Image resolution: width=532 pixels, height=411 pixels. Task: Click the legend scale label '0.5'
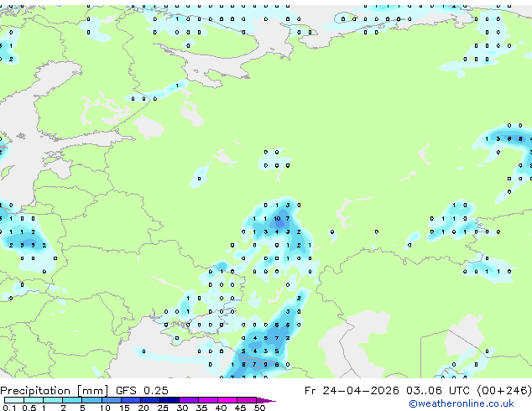29,408
